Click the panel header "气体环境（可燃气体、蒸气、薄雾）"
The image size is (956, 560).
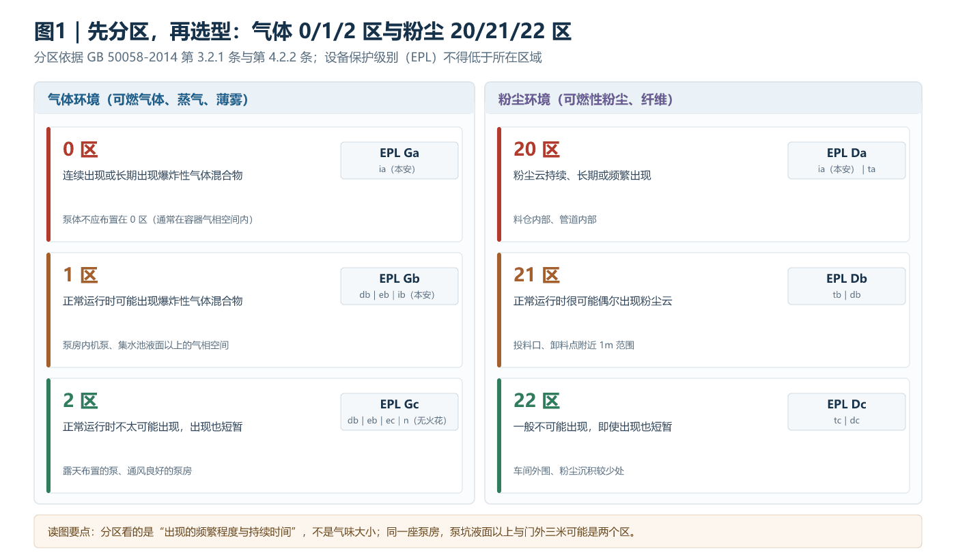[x=147, y=100]
